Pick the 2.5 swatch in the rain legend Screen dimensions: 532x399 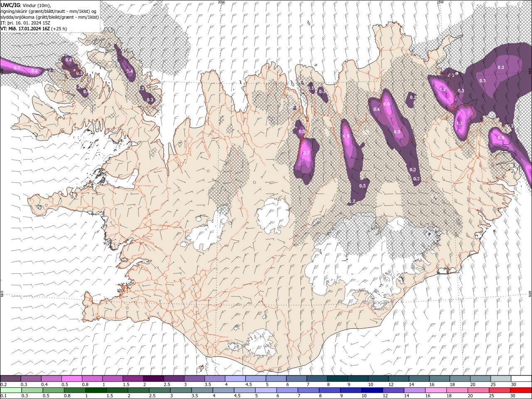tap(160, 390)
